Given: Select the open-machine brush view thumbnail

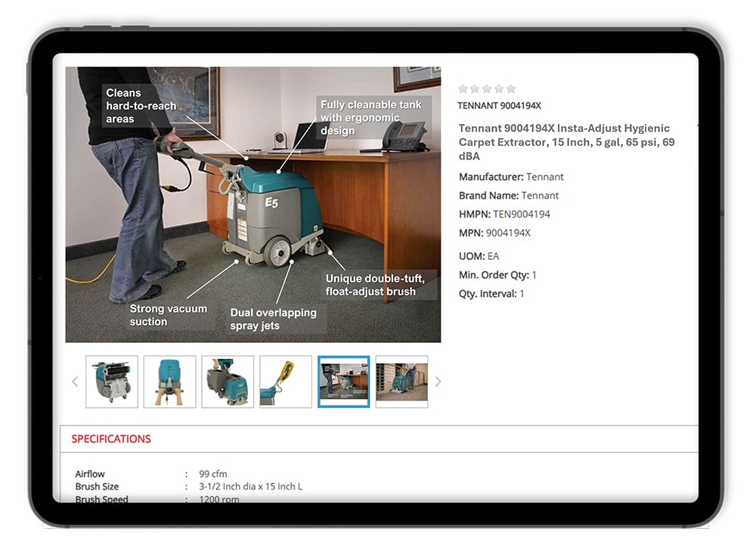Looking at the screenshot, I should 112,382.
